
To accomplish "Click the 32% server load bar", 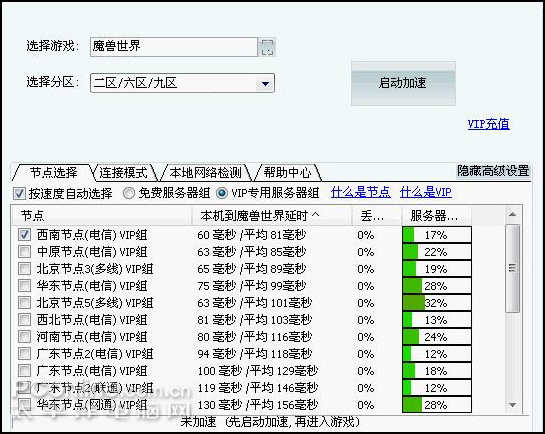I will pos(437,303).
